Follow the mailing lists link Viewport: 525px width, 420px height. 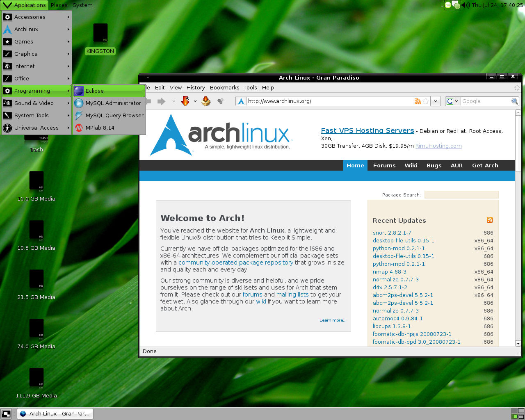292,294
